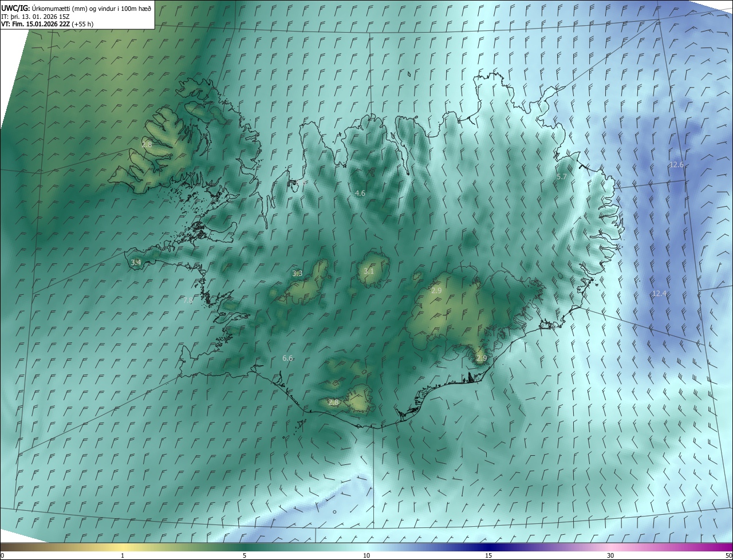Select the 6.6 value label in the southwest

(287, 358)
